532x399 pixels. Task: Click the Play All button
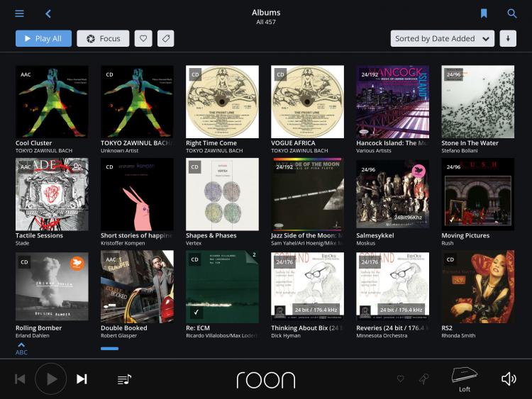43,38
